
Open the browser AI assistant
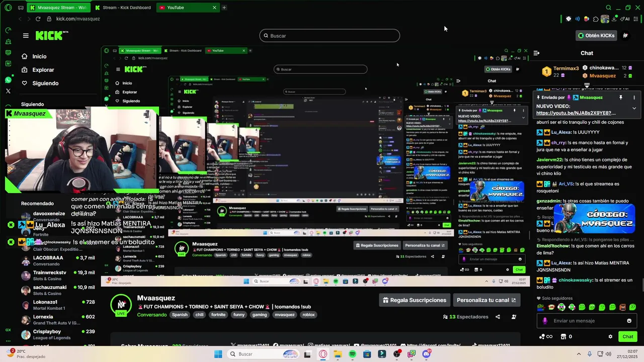click(624, 19)
